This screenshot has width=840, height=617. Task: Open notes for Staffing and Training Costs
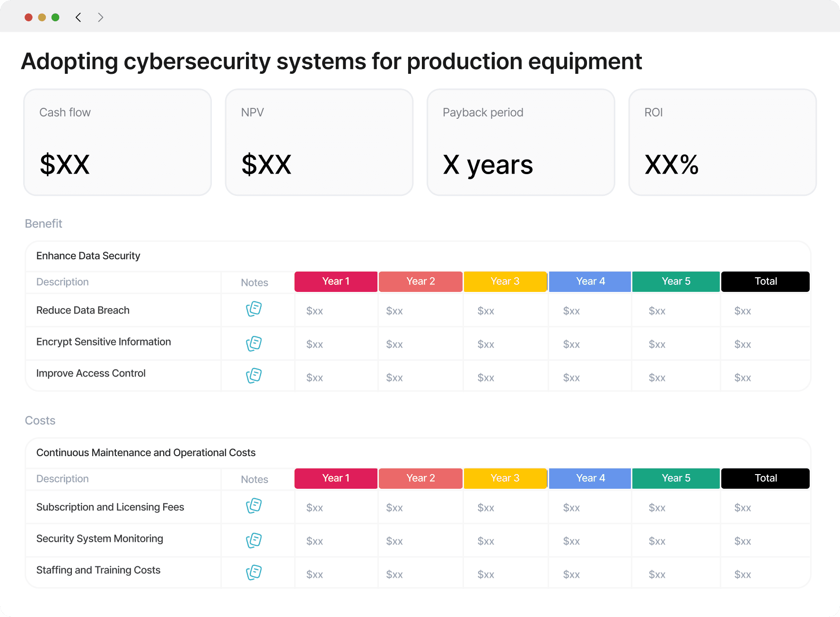coord(254,573)
